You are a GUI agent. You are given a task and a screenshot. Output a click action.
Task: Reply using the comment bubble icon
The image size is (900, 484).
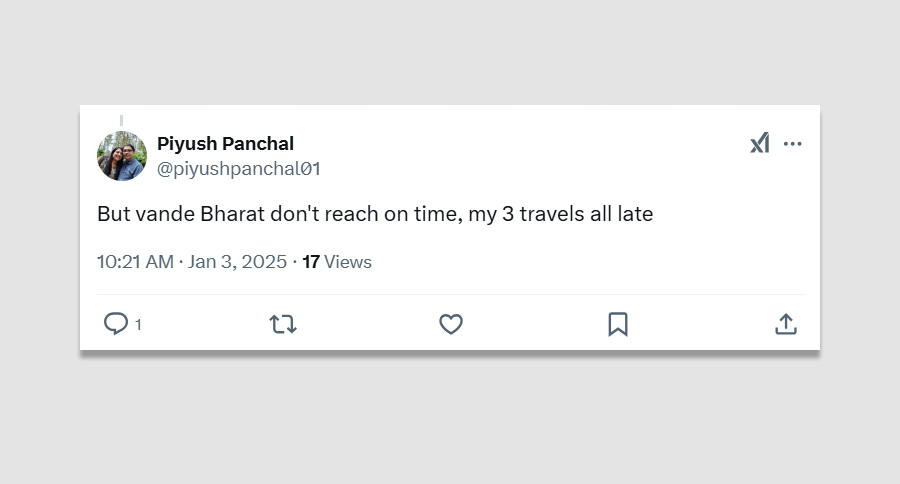(x=116, y=324)
